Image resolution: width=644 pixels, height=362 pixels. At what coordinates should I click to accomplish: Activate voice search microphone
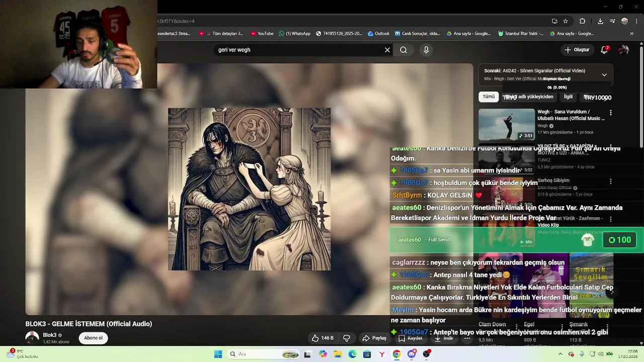coord(426,50)
